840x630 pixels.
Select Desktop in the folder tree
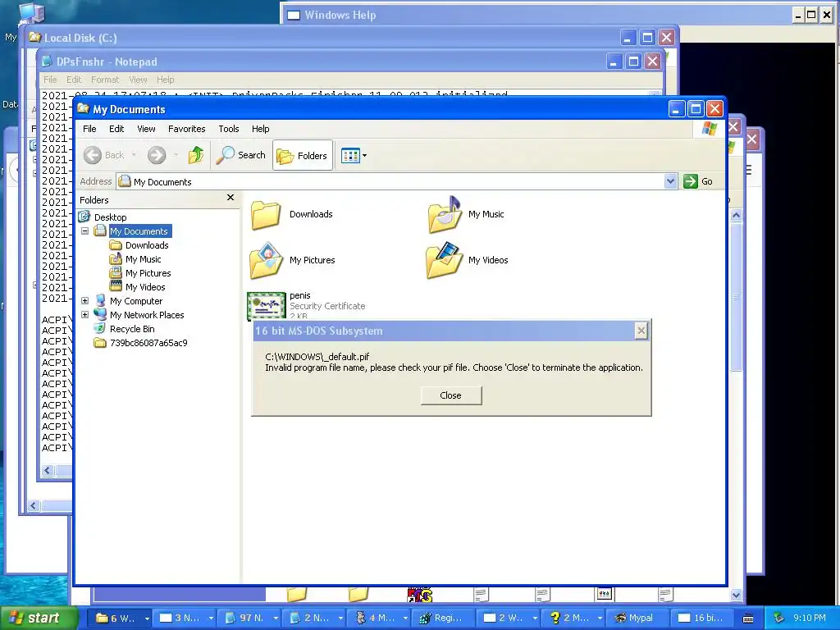coord(111,217)
